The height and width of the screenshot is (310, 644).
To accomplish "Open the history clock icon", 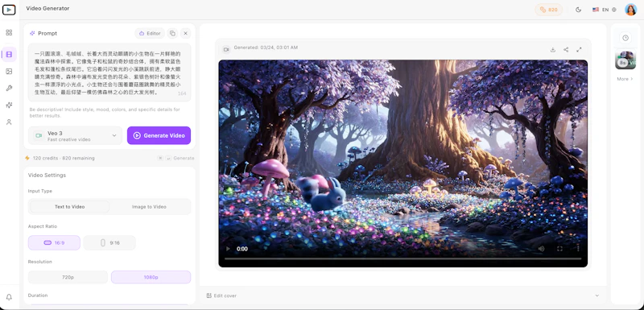I will tap(625, 38).
